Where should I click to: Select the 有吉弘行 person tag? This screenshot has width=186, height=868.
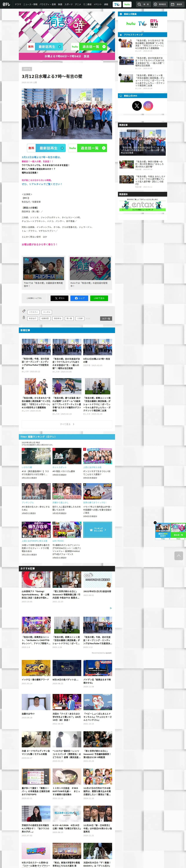coord(32,318)
